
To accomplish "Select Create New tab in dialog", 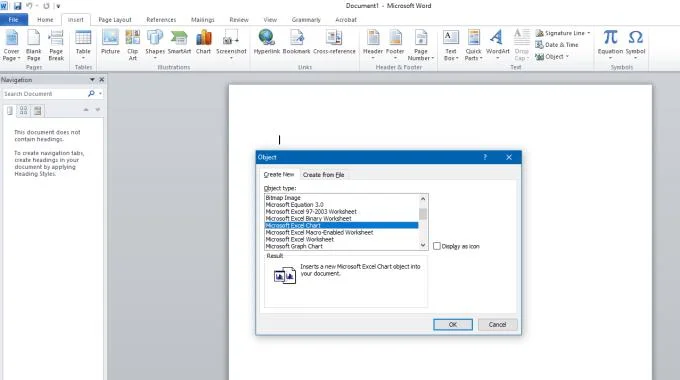I will (279, 174).
